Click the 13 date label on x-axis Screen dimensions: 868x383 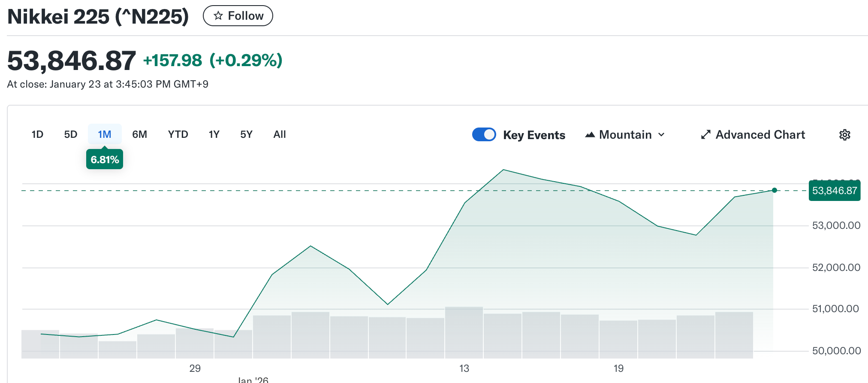tap(464, 368)
